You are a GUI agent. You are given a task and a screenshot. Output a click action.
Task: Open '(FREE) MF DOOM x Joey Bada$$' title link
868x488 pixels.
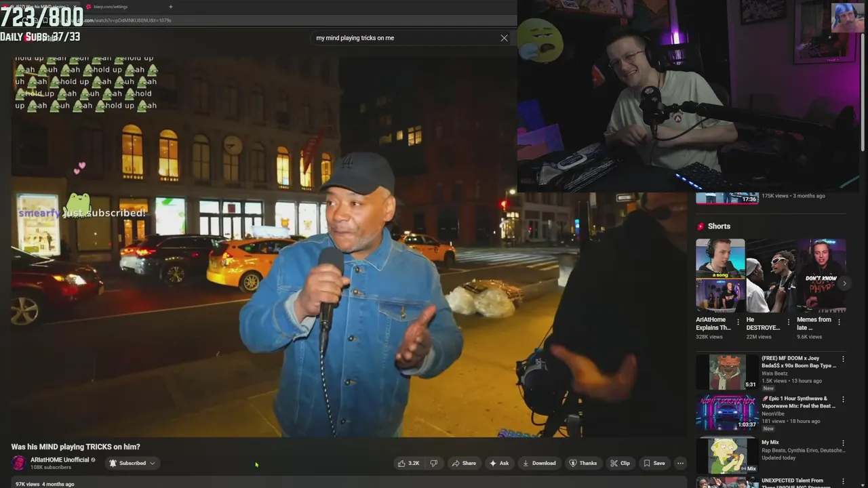799,362
